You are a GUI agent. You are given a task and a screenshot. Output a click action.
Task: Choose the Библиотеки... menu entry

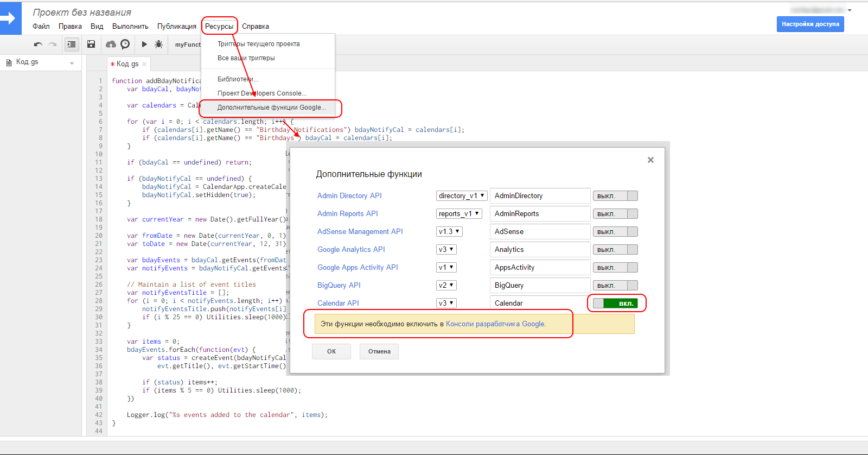268,79
